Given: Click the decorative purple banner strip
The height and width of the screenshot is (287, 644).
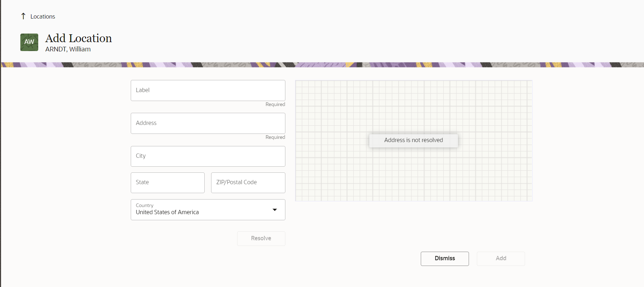Looking at the screenshot, I should pos(322,65).
